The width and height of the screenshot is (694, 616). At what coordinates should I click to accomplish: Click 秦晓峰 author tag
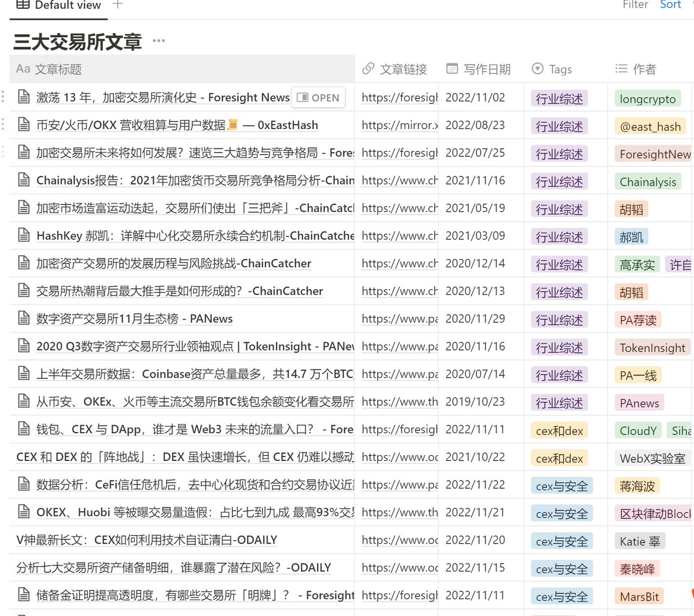coord(637,569)
